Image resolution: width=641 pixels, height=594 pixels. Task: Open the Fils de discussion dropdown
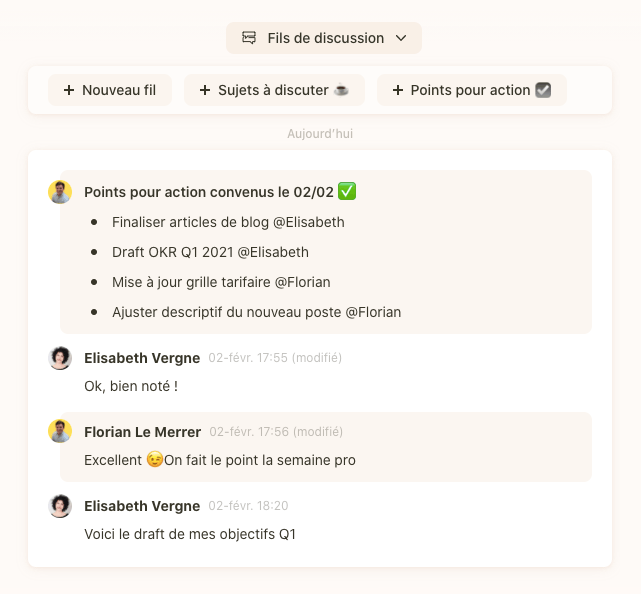(324, 38)
